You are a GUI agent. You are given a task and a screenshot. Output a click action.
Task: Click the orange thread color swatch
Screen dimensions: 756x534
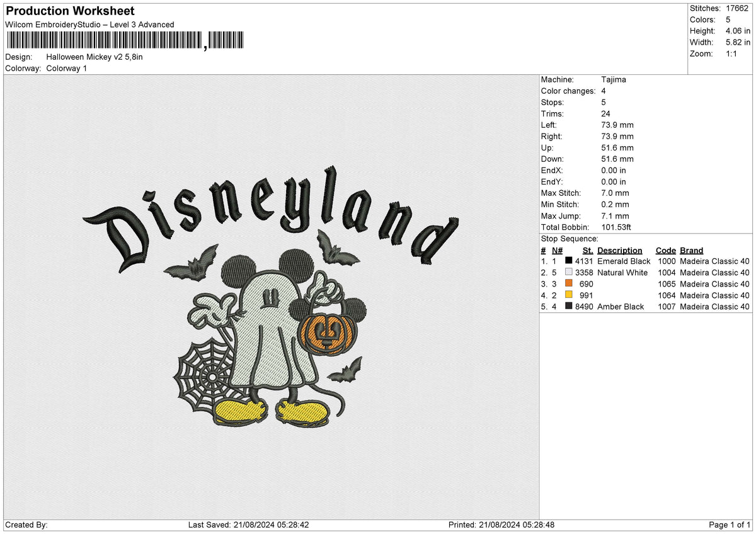[x=568, y=284]
